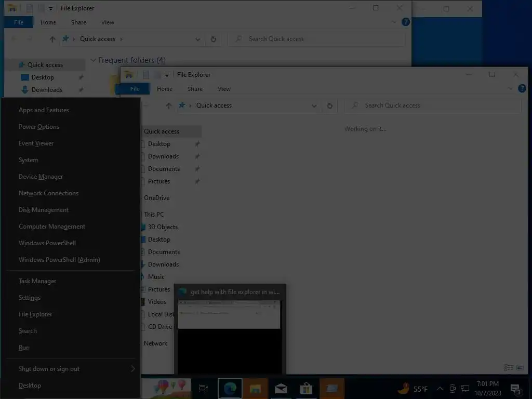Click Search Quick access field in front window

tap(433, 105)
